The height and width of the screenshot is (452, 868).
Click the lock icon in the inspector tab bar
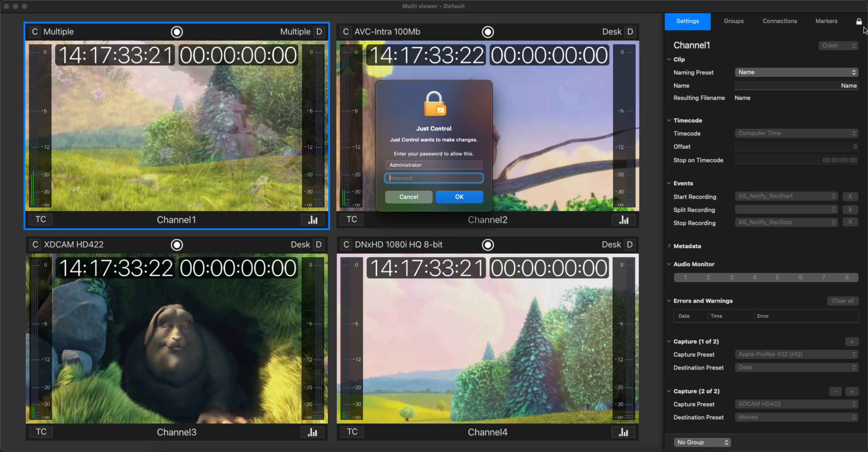click(859, 21)
